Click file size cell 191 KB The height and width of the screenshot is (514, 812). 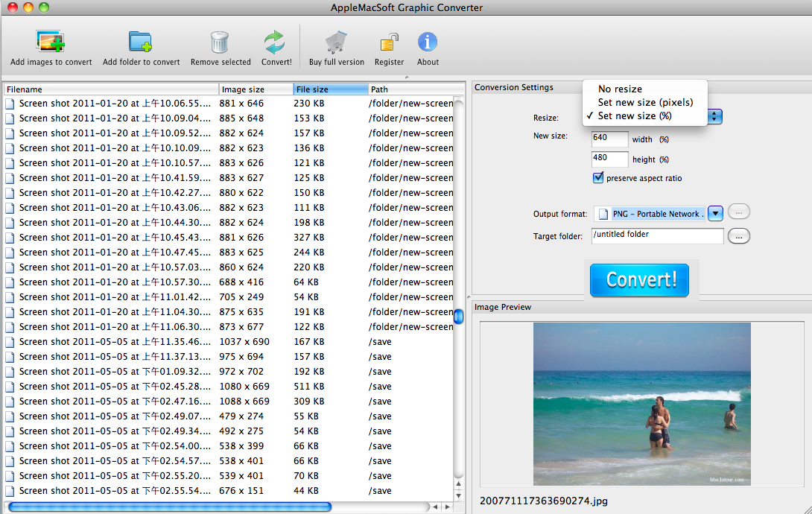pos(309,312)
